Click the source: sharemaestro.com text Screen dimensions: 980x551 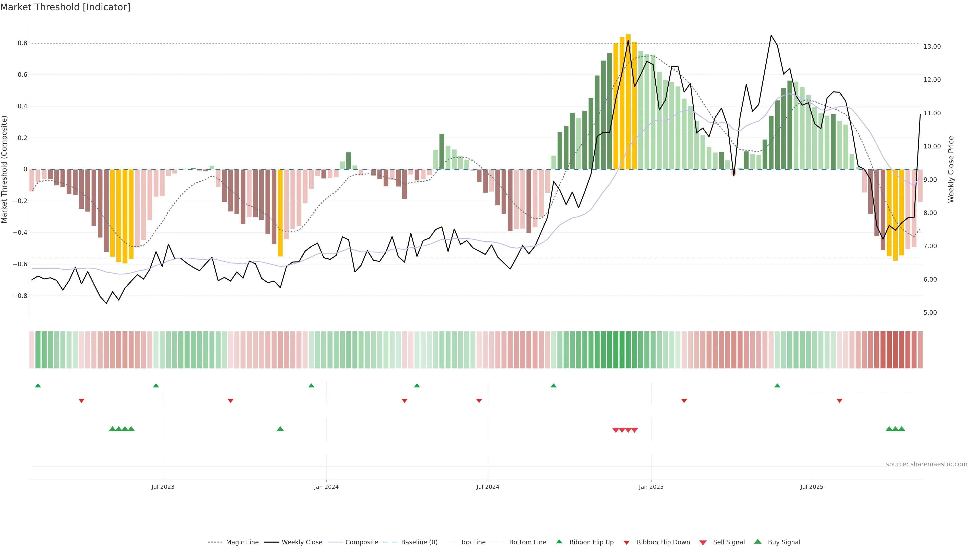click(x=926, y=464)
